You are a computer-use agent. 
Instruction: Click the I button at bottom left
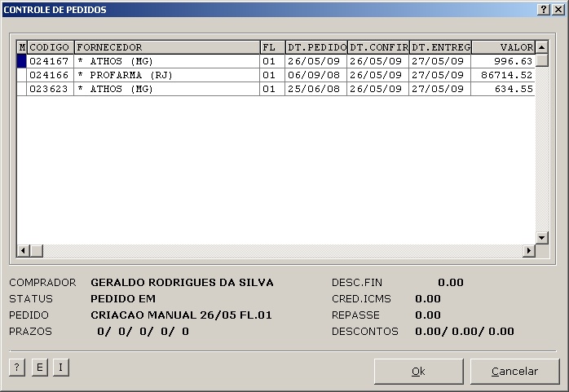point(60,368)
